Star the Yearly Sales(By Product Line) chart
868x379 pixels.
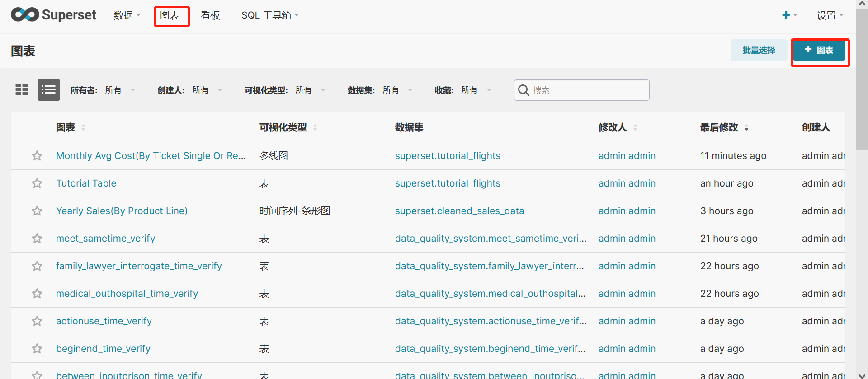[x=37, y=211]
